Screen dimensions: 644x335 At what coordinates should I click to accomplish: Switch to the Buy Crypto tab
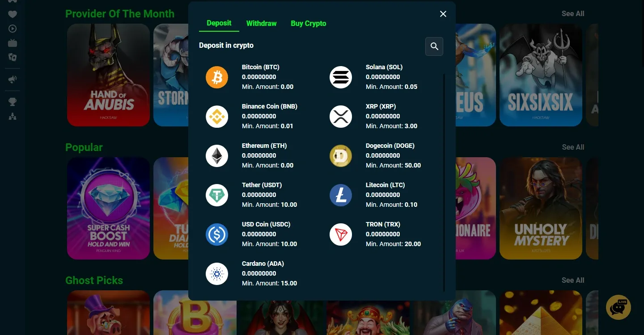click(309, 23)
